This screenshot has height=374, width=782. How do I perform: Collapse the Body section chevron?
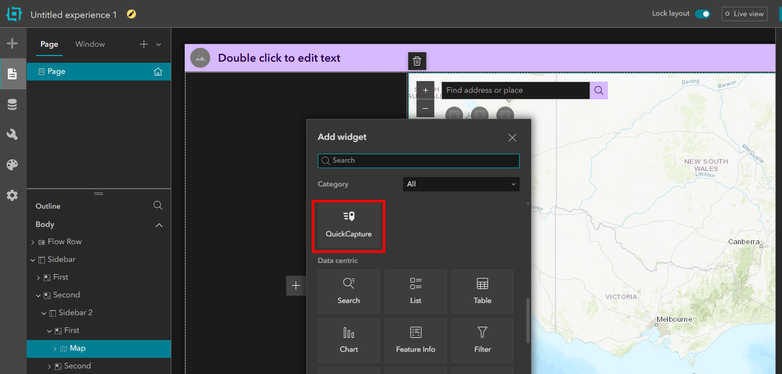(x=159, y=225)
